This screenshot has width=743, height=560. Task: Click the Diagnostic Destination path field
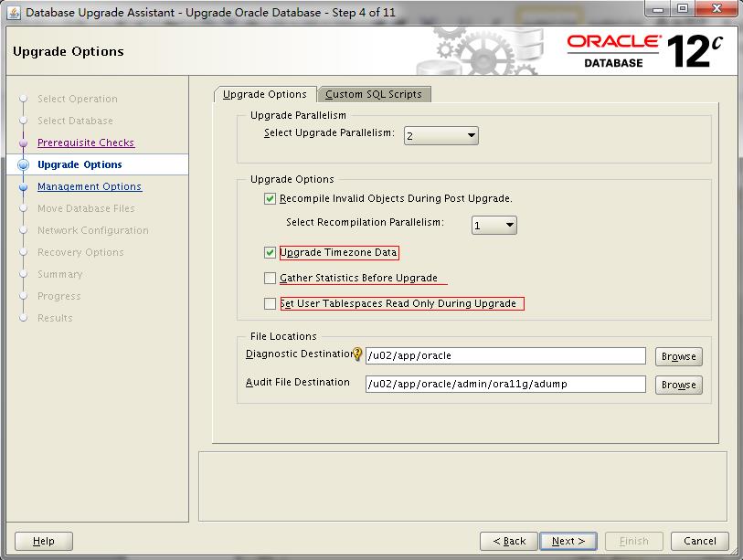click(505, 355)
